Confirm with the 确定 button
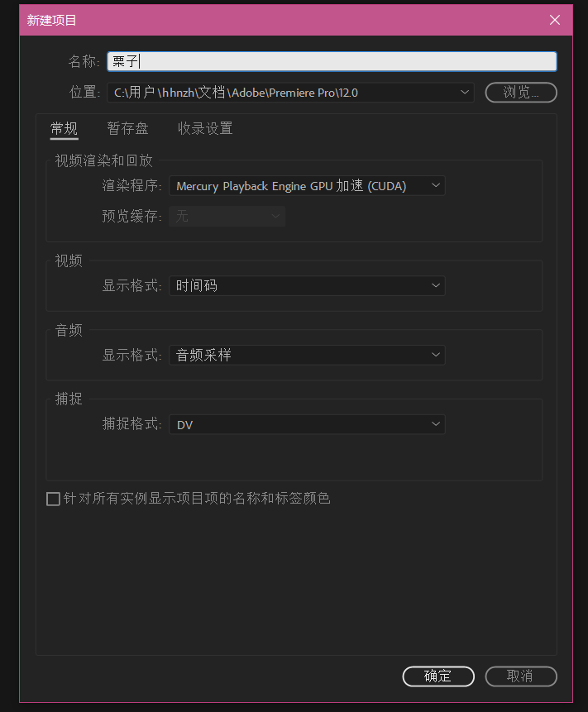 (438, 676)
